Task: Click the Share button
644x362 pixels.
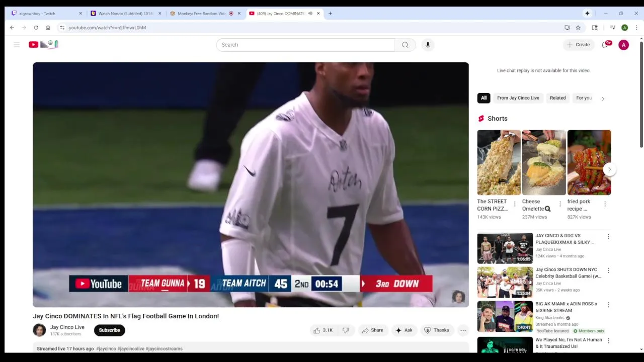Action: (x=373, y=330)
